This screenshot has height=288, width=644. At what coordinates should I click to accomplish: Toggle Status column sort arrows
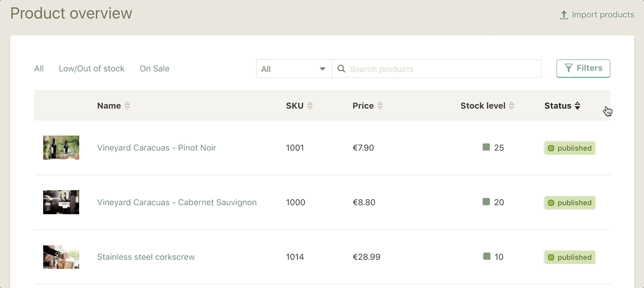(577, 106)
